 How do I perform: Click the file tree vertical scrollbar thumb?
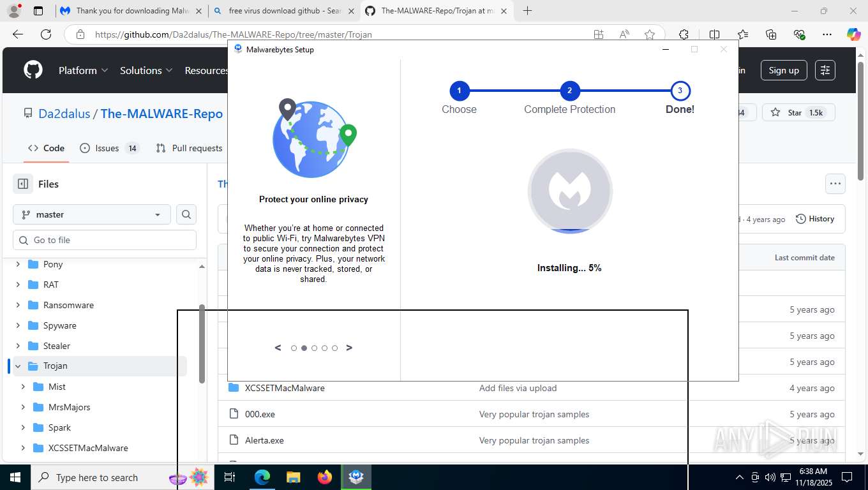coord(202,343)
